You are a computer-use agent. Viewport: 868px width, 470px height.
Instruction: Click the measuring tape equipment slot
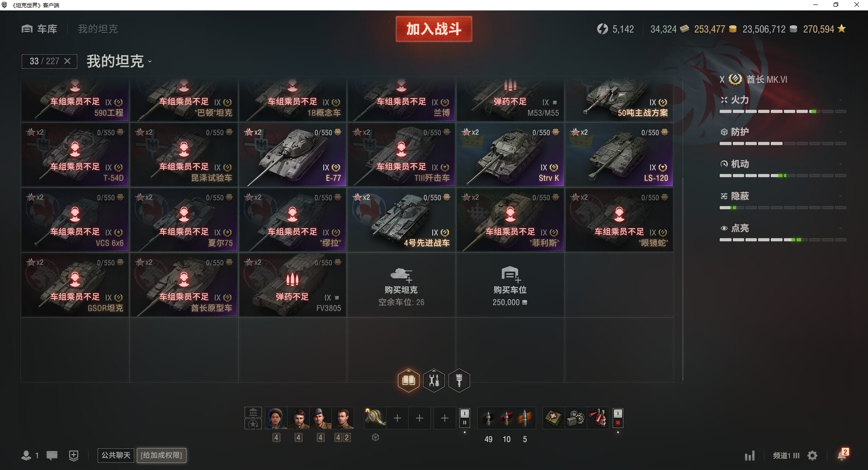(x=375, y=418)
